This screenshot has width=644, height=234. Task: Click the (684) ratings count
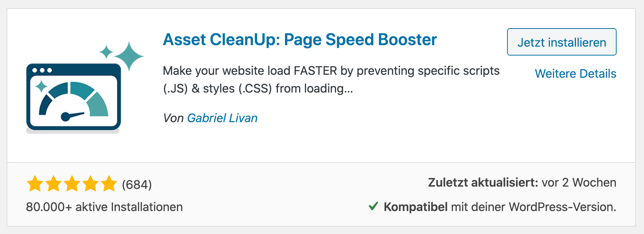tap(137, 184)
